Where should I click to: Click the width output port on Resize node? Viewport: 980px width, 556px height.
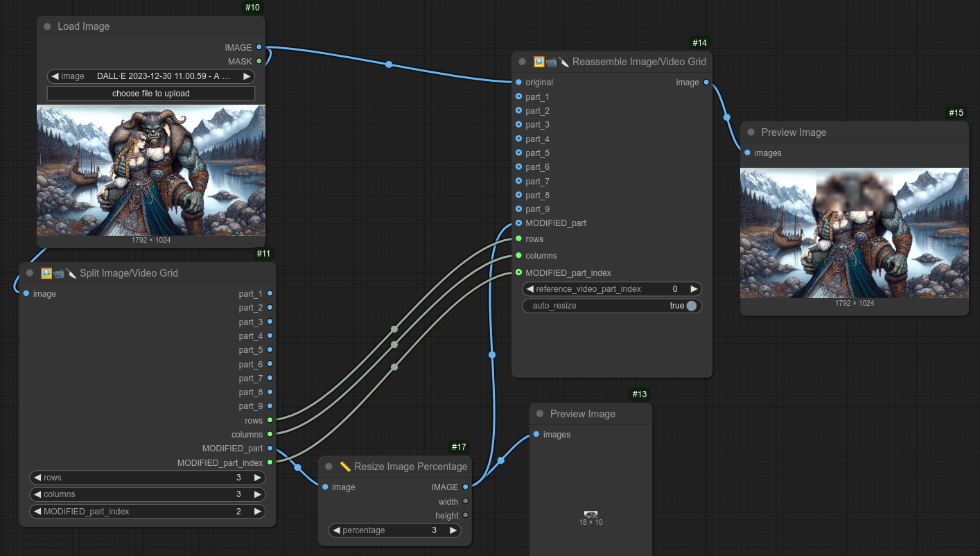tap(465, 501)
